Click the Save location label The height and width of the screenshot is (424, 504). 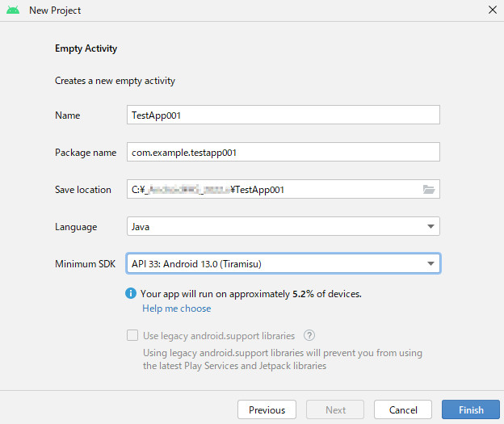pos(83,190)
